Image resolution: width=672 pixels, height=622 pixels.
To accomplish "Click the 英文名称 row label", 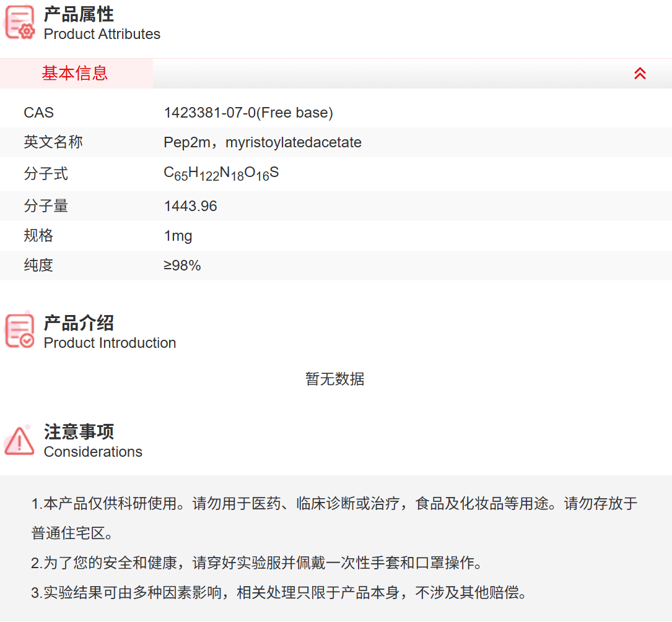I will pyautogui.click(x=53, y=142).
